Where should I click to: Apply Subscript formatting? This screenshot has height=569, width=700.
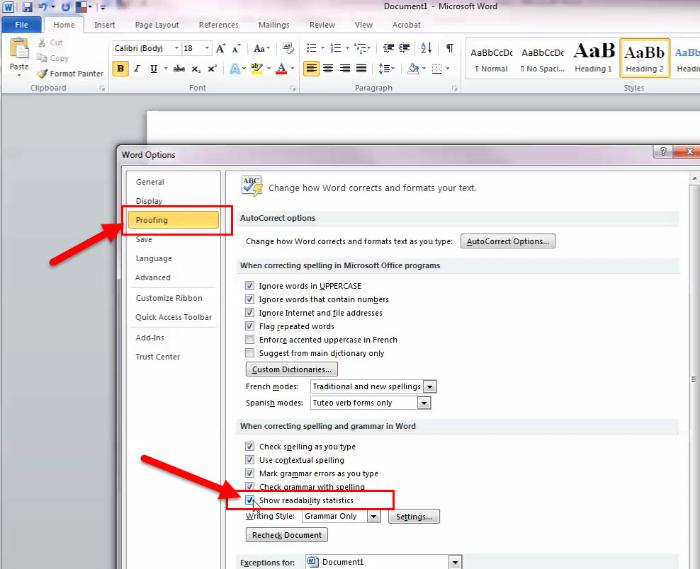196,69
